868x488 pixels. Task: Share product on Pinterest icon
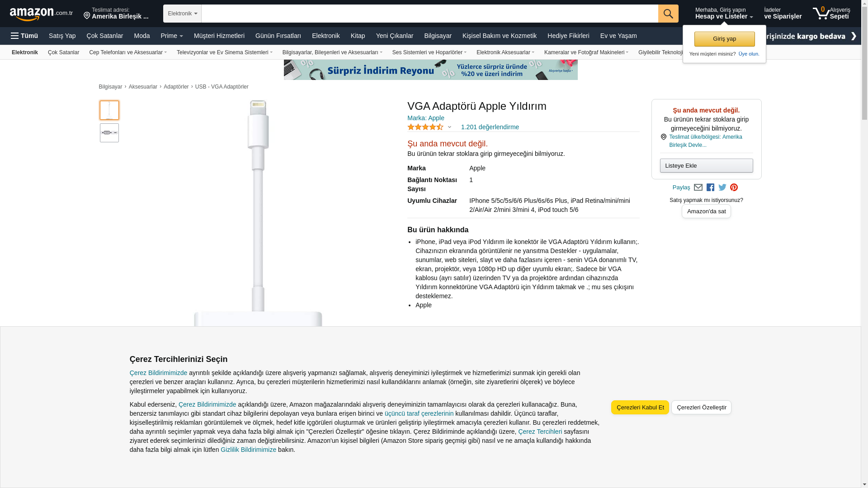coord(734,188)
